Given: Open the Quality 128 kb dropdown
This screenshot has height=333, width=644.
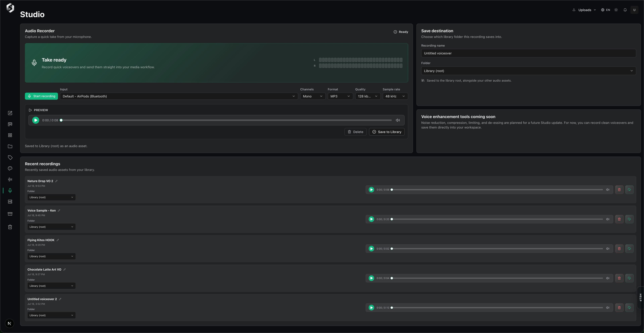Looking at the screenshot, I should (368, 96).
